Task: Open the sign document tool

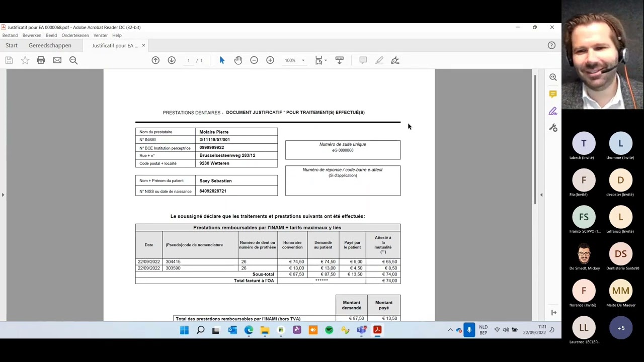Action: (395, 60)
